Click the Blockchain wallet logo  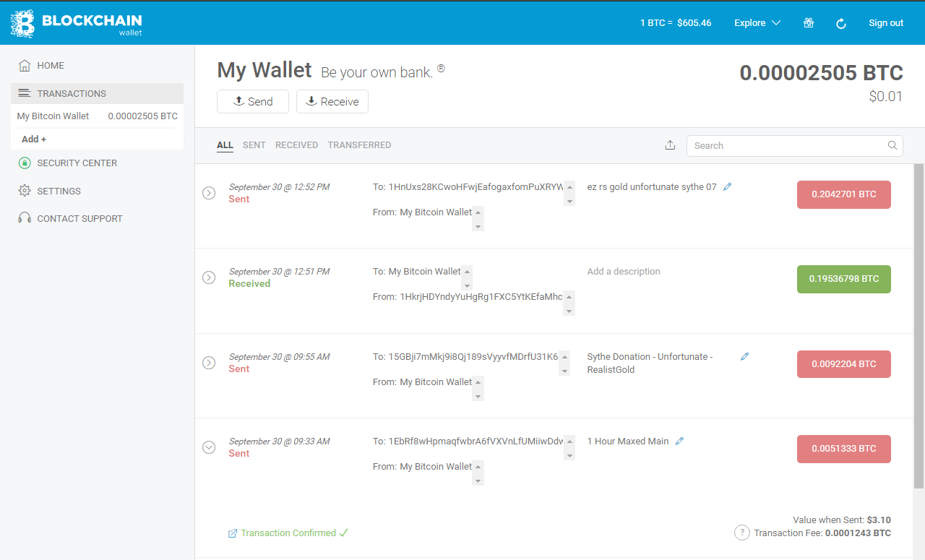point(76,23)
